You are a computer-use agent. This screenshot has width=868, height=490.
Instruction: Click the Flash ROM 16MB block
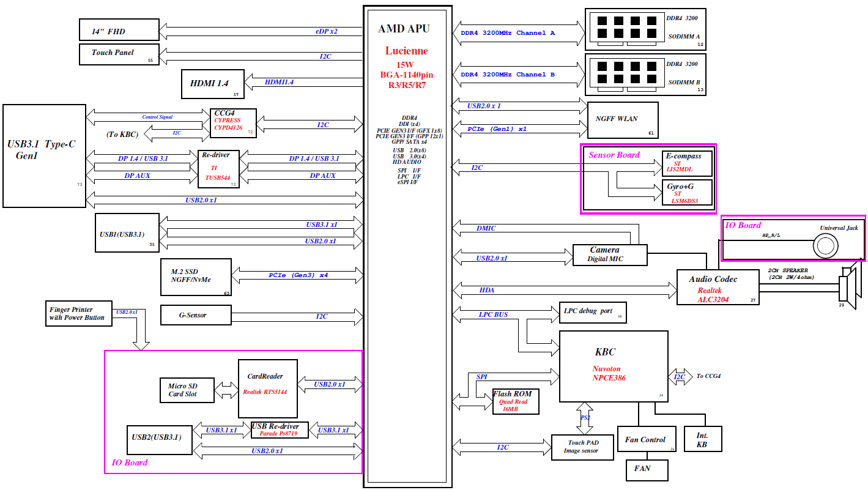tap(516, 401)
